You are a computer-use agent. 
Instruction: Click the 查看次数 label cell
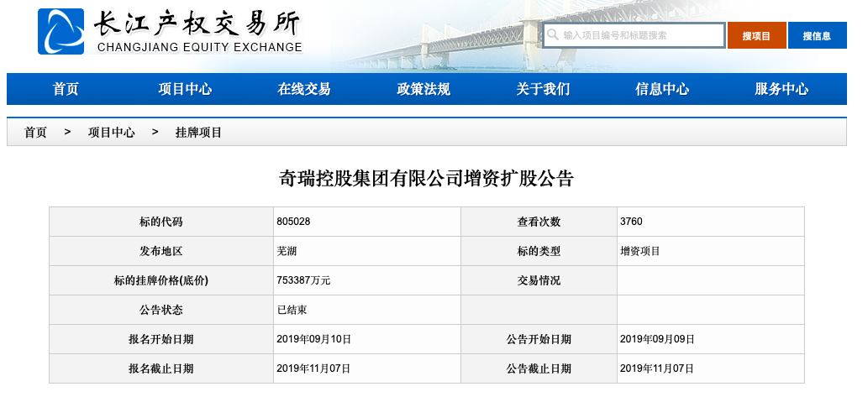[x=539, y=222]
